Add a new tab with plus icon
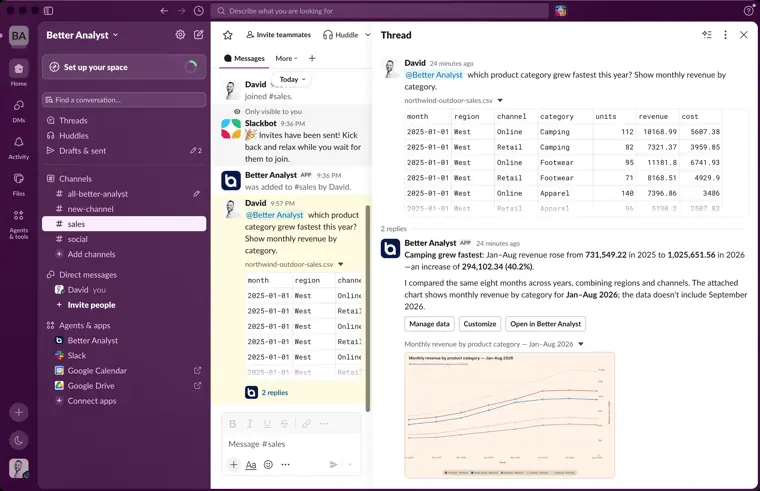The height and width of the screenshot is (491, 760). pos(312,58)
